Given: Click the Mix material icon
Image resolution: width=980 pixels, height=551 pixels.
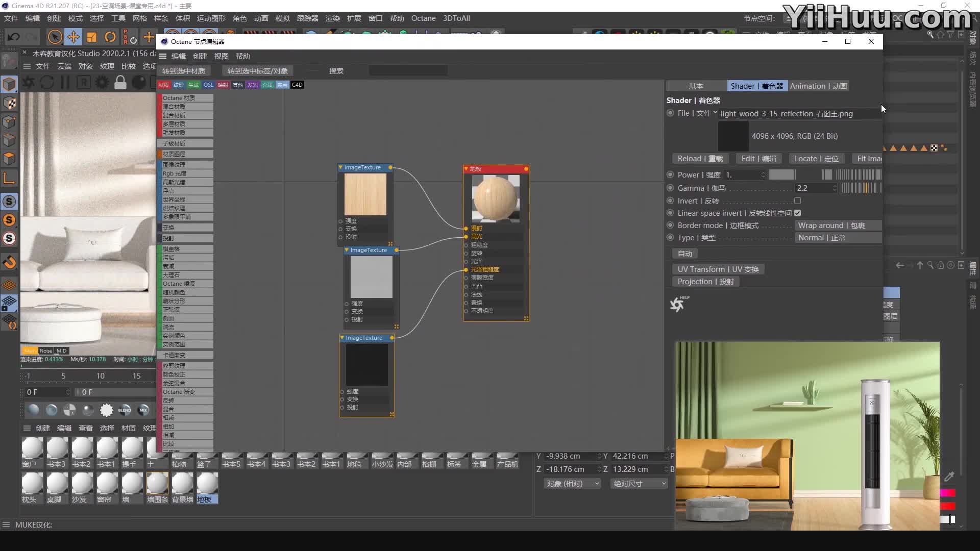Looking at the screenshot, I should (143, 410).
